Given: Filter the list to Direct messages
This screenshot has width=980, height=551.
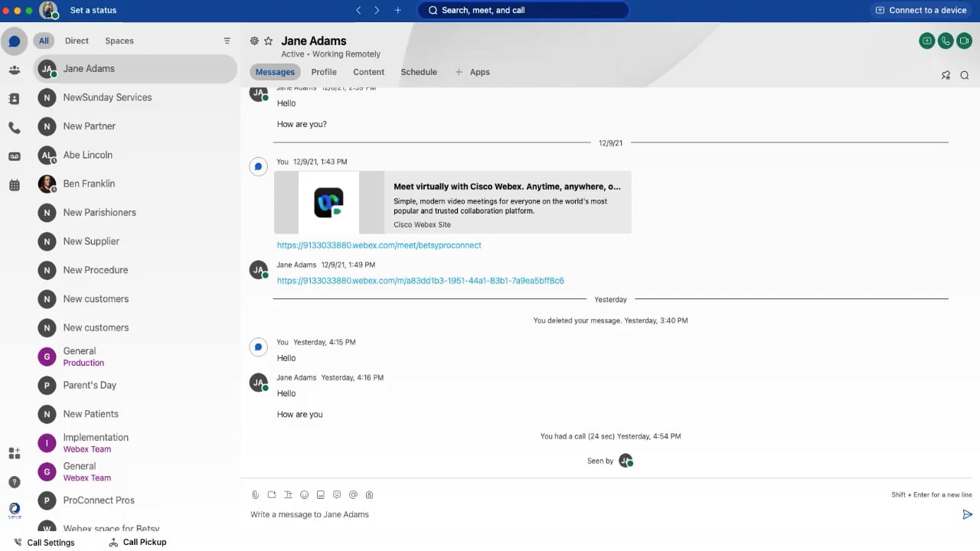Looking at the screenshot, I should [x=77, y=41].
